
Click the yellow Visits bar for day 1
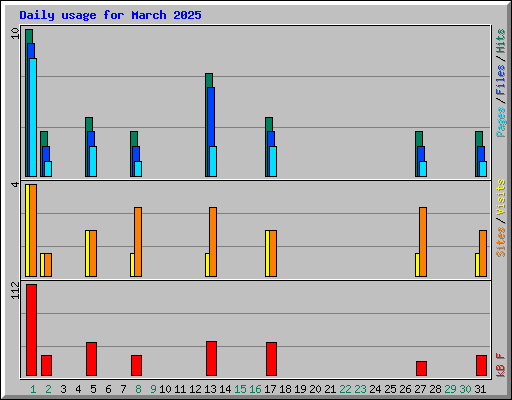coord(27,230)
